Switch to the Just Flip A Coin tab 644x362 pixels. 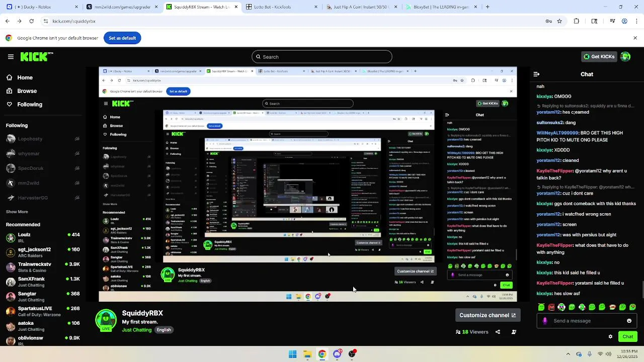click(x=361, y=7)
